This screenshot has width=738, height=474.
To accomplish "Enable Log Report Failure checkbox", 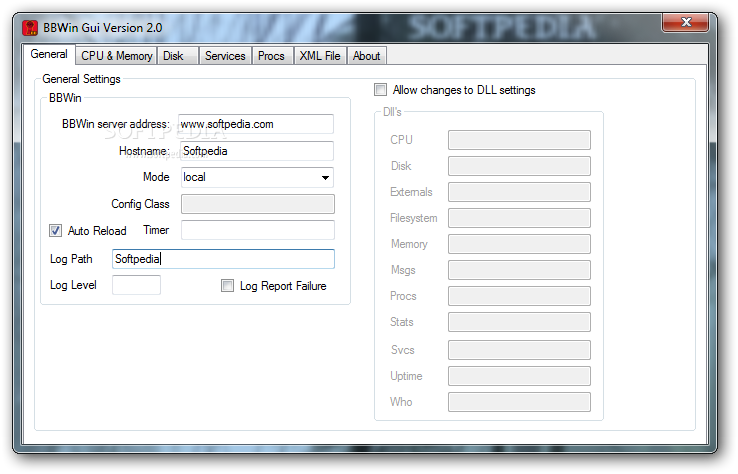I will coord(227,285).
